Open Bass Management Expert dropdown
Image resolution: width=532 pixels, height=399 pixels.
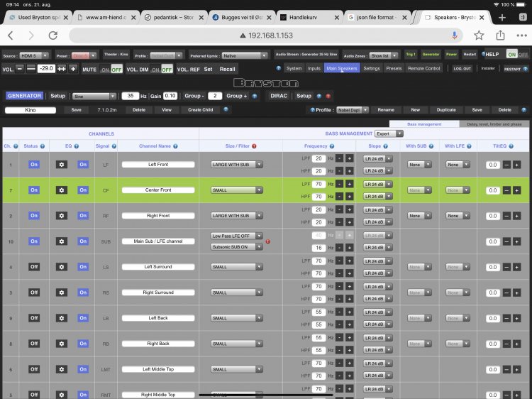389,133
